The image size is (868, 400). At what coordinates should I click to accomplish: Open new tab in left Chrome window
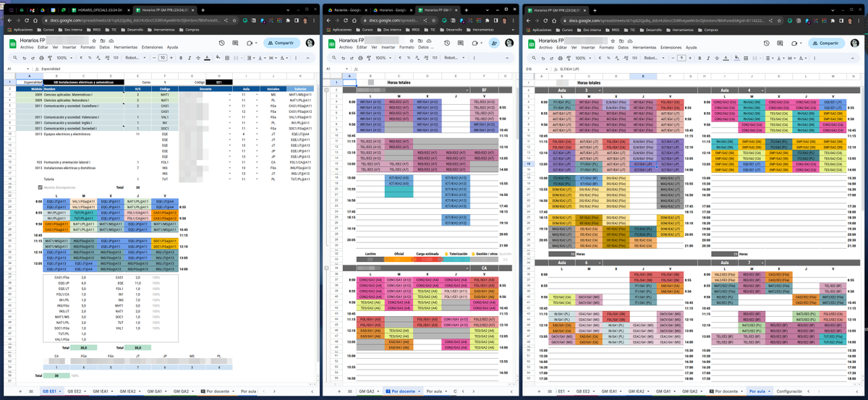point(203,10)
